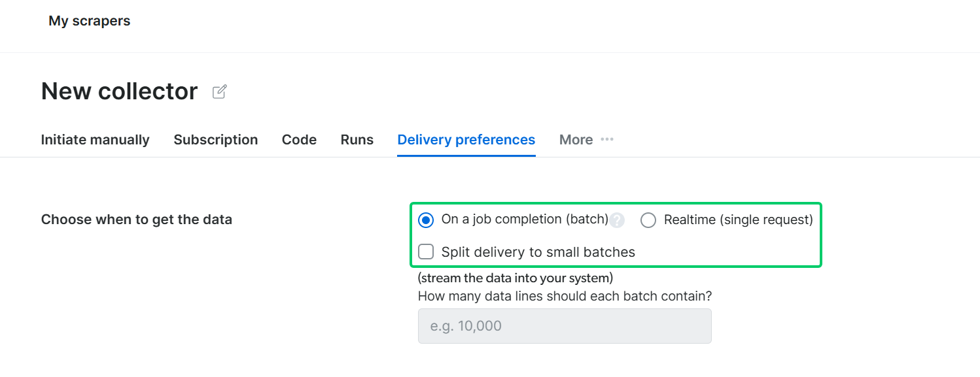Open the More tab menu
This screenshot has height=377, width=980.
(x=586, y=140)
